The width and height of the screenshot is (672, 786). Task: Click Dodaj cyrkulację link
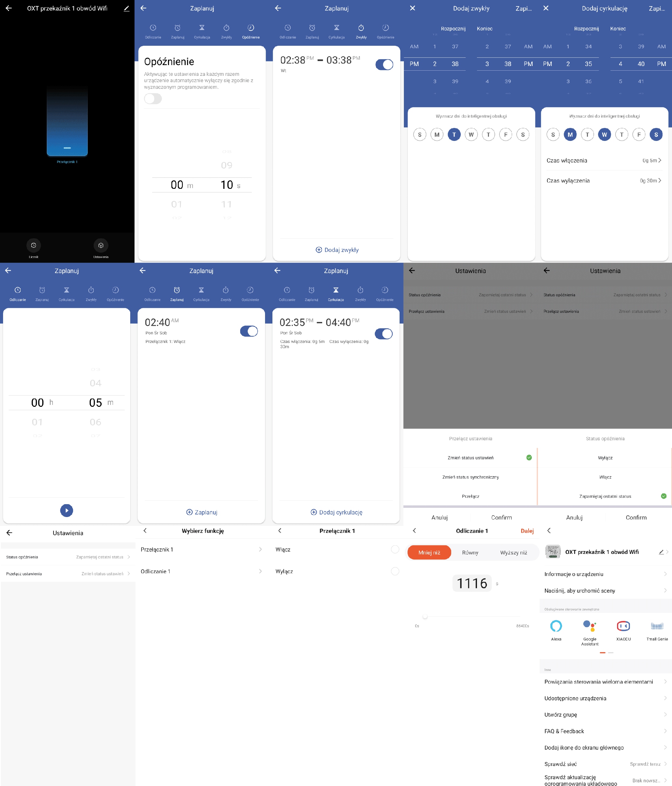click(336, 512)
